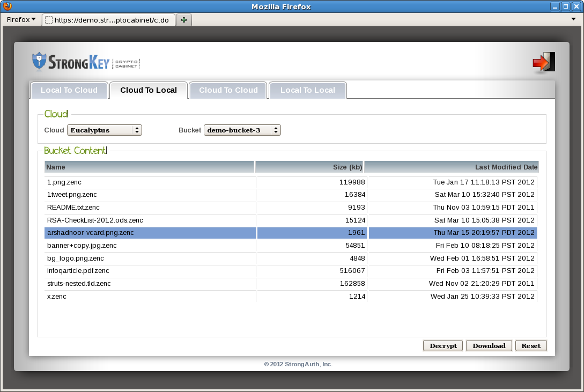Viewport: 584px width, 392px height.
Task: Open the Cloud dropdown showing Eucalyptus
Action: click(x=104, y=130)
